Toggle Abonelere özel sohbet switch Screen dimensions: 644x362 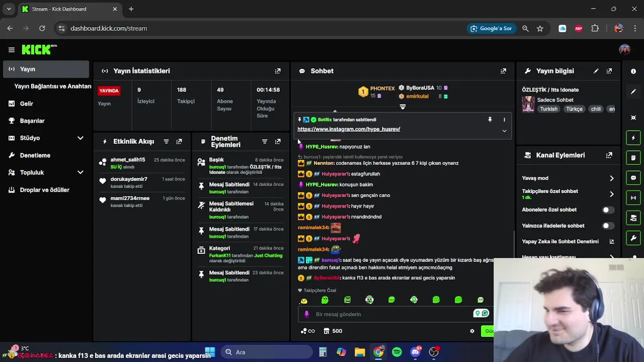[608, 210]
